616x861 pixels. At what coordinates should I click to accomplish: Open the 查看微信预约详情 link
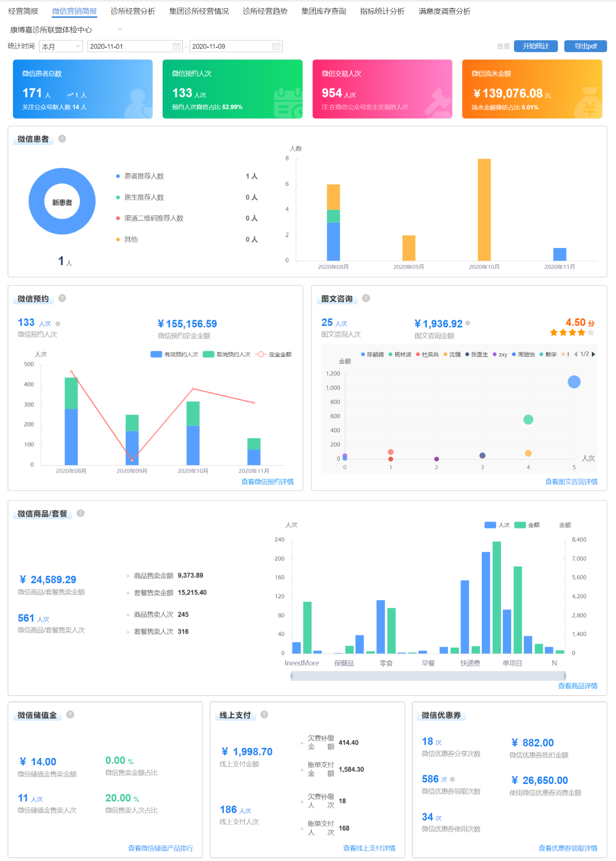(267, 482)
